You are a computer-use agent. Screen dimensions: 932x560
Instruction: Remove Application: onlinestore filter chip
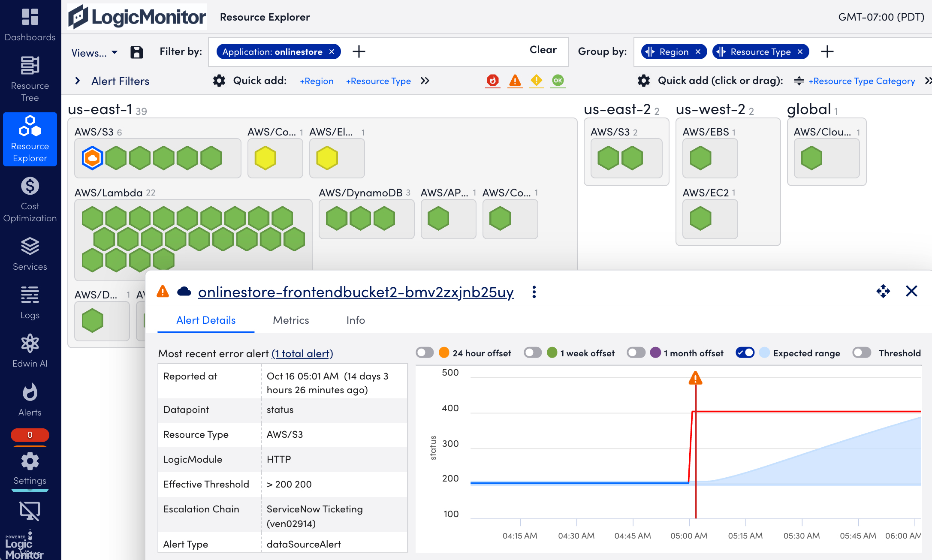[x=332, y=52]
